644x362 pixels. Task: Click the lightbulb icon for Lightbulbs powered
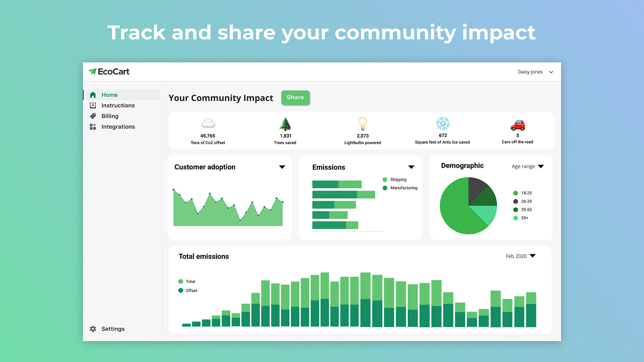click(363, 123)
